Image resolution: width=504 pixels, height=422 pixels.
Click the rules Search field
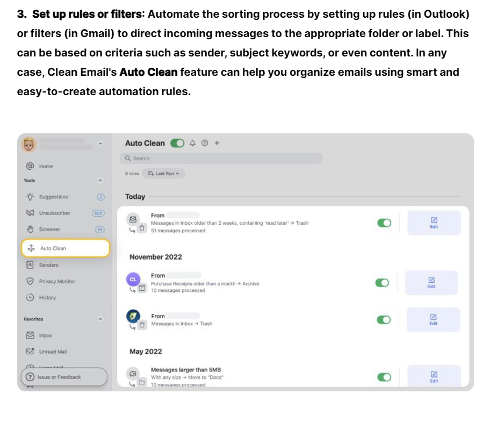point(221,158)
